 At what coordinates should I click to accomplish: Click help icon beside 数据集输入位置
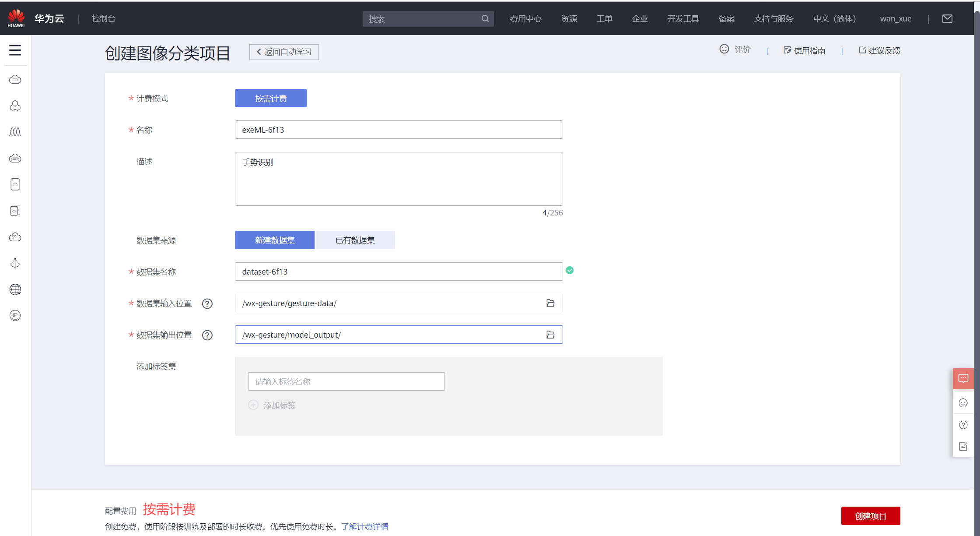[207, 303]
